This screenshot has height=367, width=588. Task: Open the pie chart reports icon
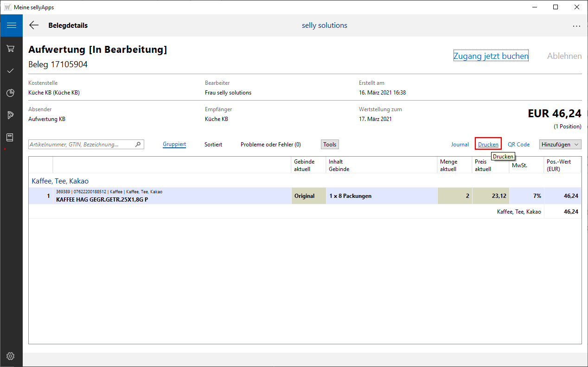click(x=11, y=93)
